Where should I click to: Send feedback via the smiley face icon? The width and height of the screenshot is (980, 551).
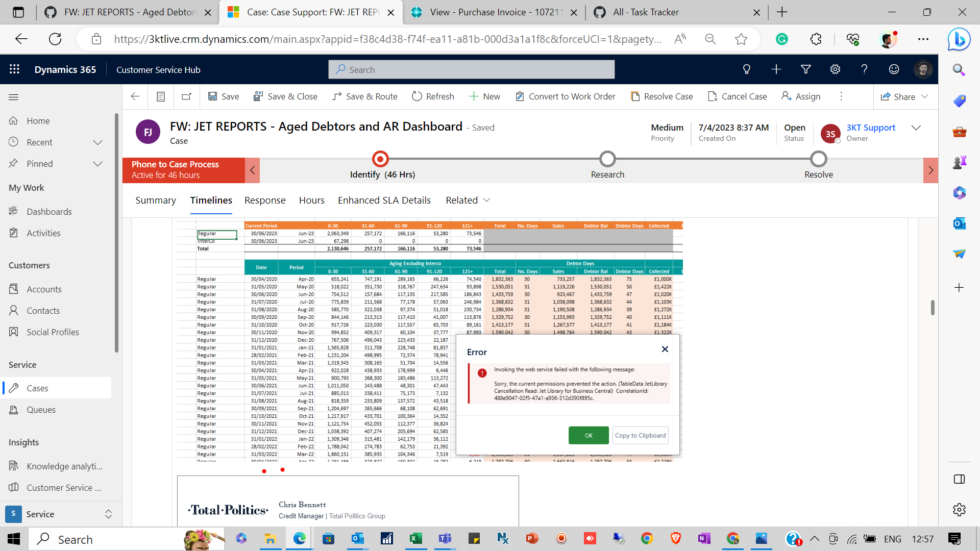[894, 69]
